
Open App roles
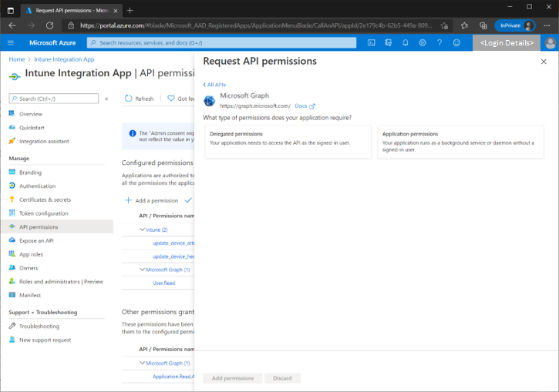(31, 254)
